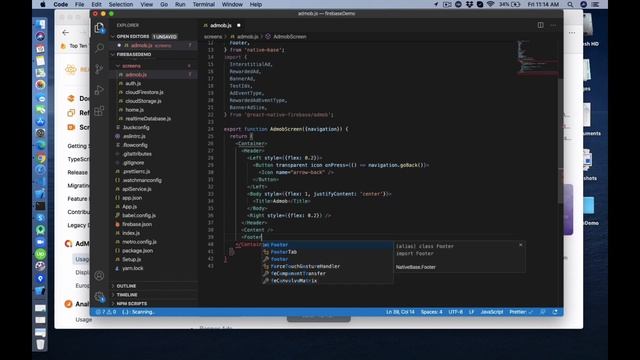Close the suggestion details panel
640x360 pixels.
click(x=520, y=244)
